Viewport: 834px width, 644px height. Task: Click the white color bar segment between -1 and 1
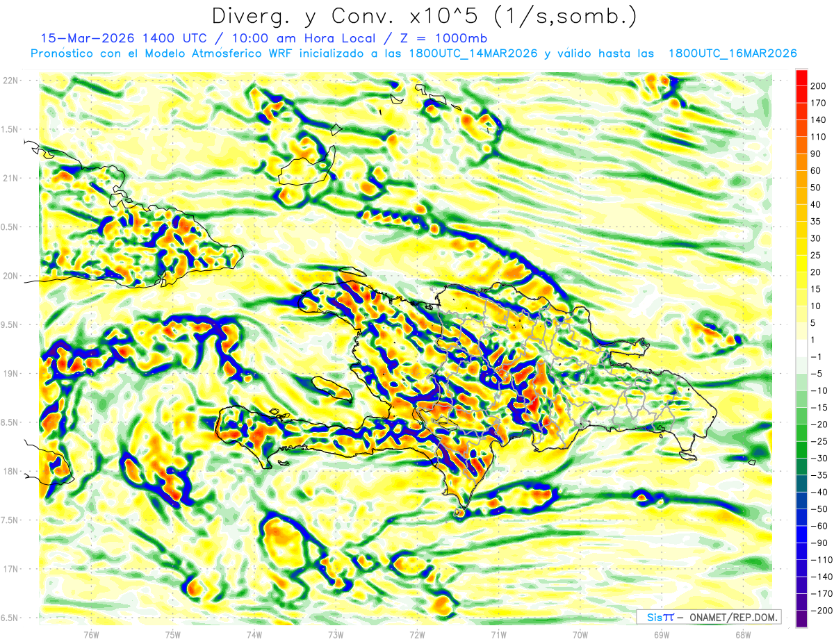point(801,348)
